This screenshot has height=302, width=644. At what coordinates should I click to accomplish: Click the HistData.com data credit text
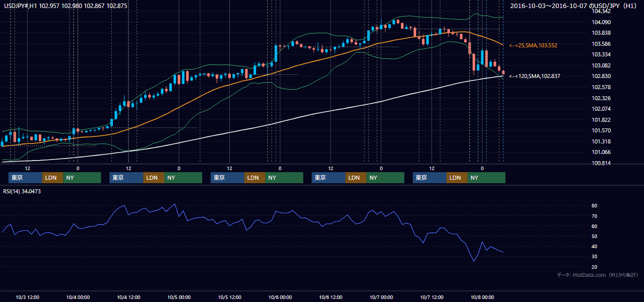598,275
